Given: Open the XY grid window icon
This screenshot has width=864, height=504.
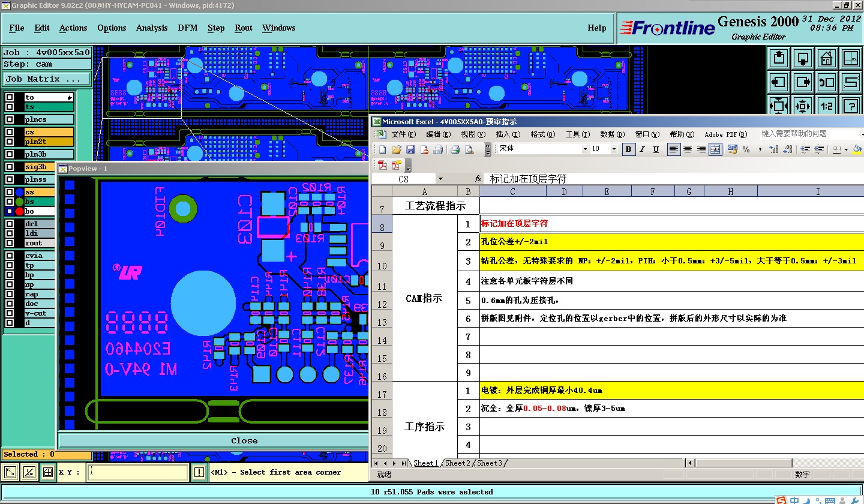Looking at the screenshot, I should (851, 58).
